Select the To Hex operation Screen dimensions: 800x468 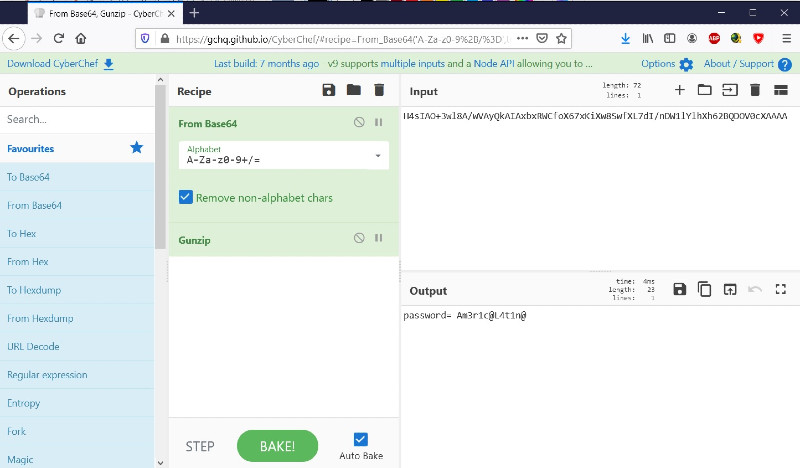click(77, 233)
